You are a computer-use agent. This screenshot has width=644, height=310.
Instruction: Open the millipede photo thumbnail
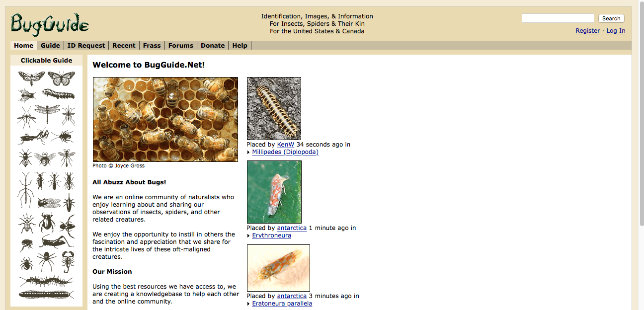[x=274, y=108]
